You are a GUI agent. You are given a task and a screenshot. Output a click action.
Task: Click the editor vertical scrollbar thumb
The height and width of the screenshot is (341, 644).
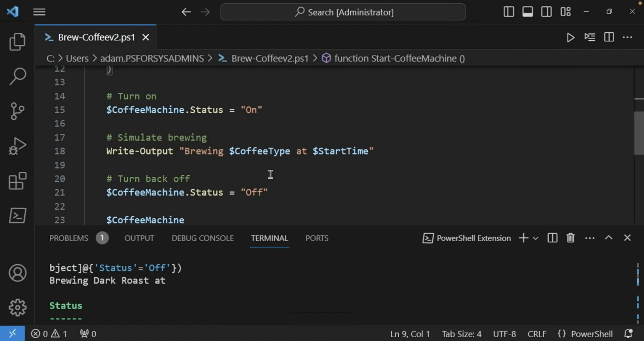coord(639,133)
